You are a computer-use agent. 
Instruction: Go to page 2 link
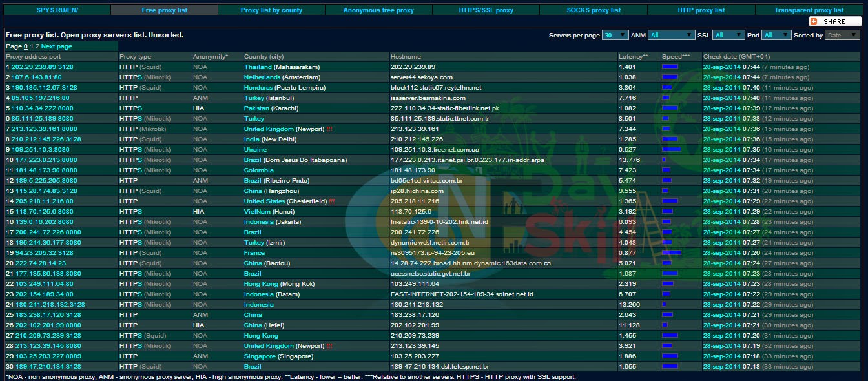(x=37, y=46)
